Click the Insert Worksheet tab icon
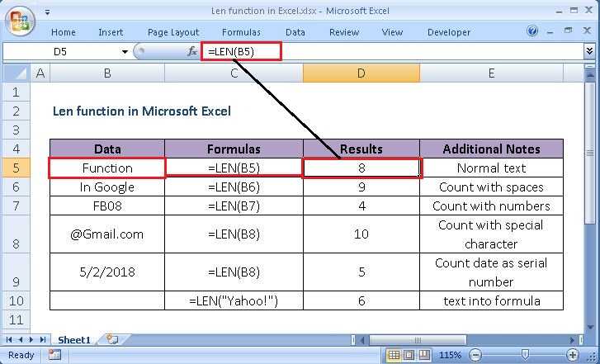 point(112,339)
